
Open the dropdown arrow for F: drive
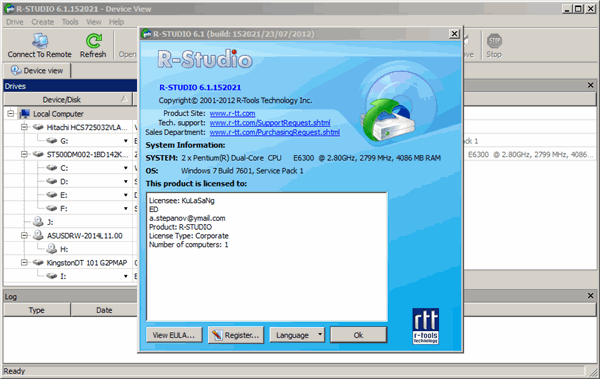click(x=126, y=209)
